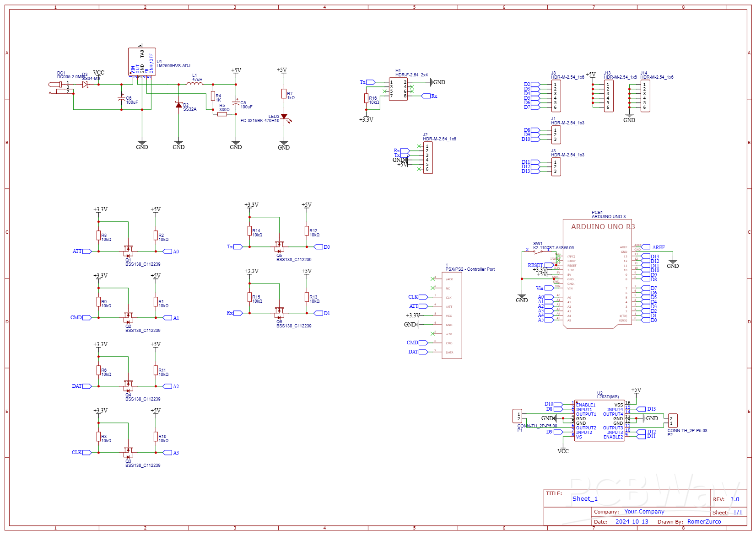The image size is (756, 535).
Task: Select resistor R7 1kΩ
Action: 284,94
